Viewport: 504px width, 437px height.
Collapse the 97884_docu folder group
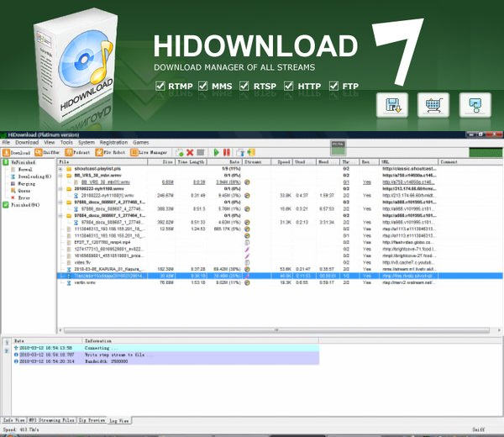60,215
